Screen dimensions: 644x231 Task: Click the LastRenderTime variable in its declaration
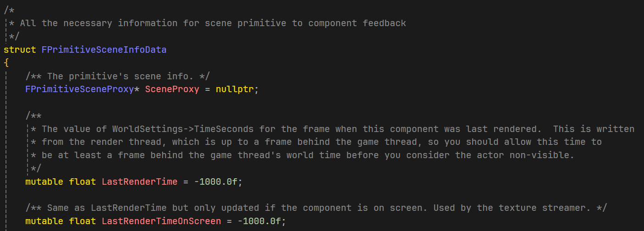tap(139, 181)
